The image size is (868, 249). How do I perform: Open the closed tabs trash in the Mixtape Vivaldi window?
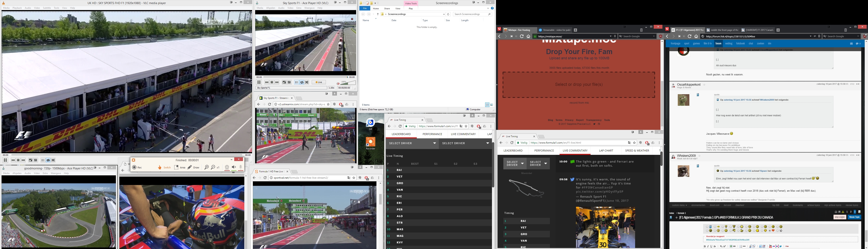point(641,30)
